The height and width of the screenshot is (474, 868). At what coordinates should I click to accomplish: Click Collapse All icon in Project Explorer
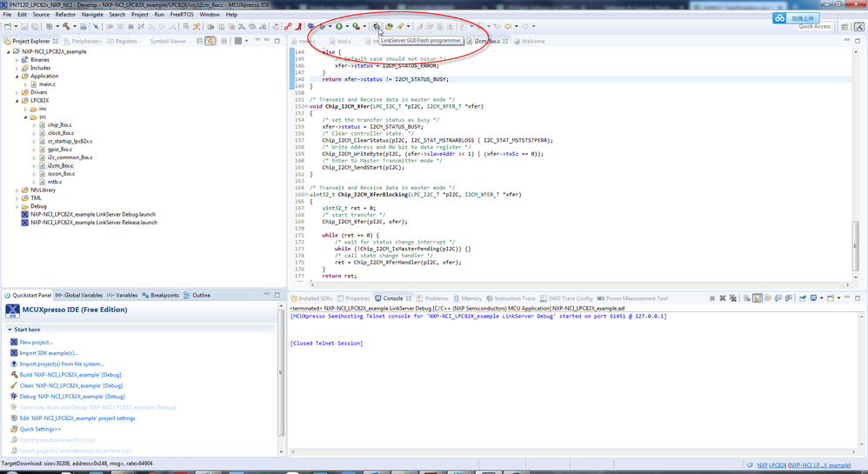[199, 41]
